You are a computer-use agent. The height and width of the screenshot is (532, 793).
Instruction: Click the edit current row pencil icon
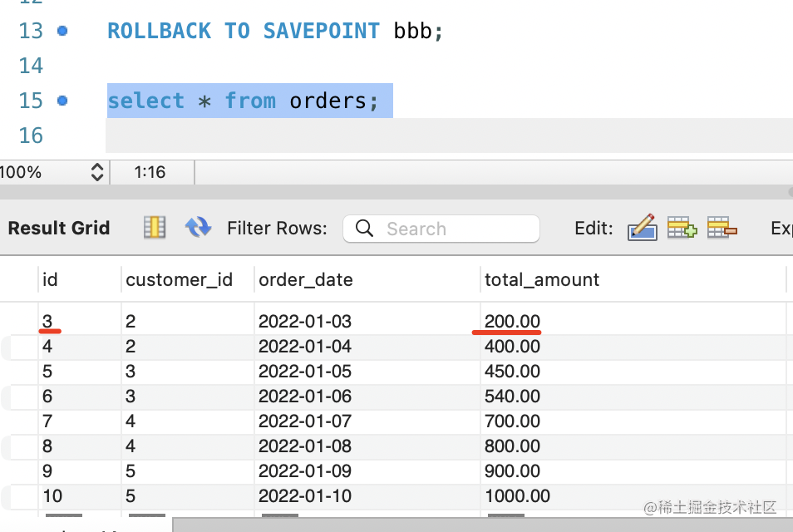tap(642, 228)
